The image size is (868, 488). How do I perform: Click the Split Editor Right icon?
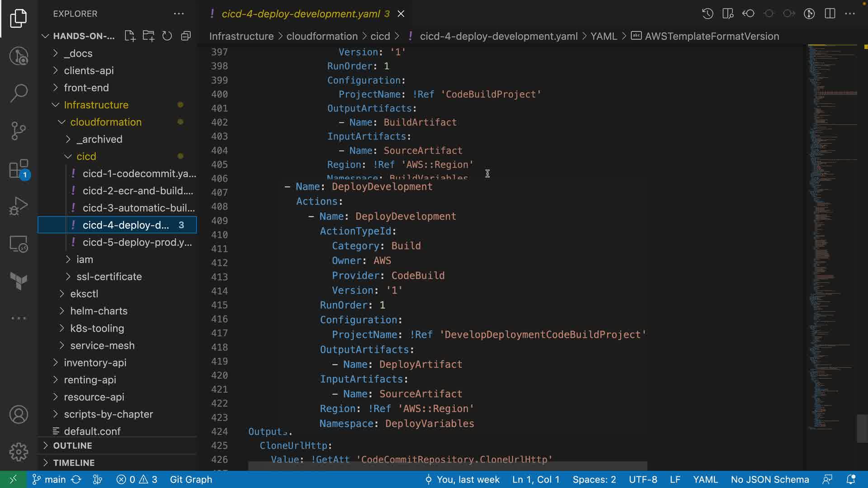point(830,14)
